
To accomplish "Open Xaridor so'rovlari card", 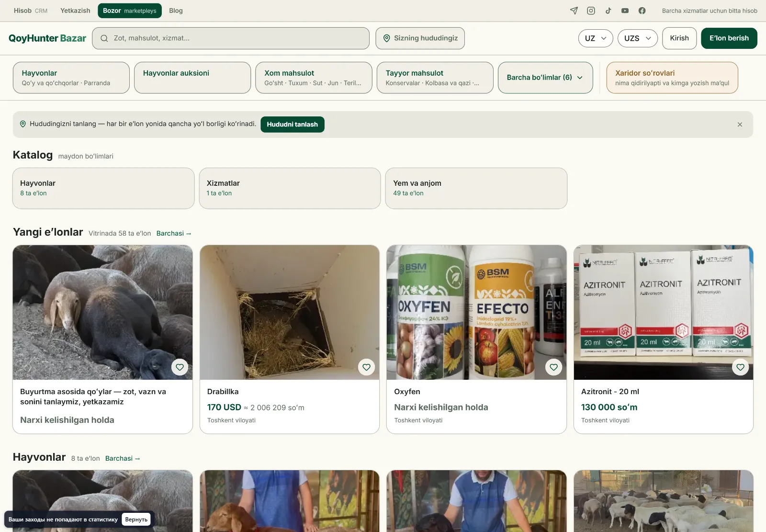I will pyautogui.click(x=672, y=78).
